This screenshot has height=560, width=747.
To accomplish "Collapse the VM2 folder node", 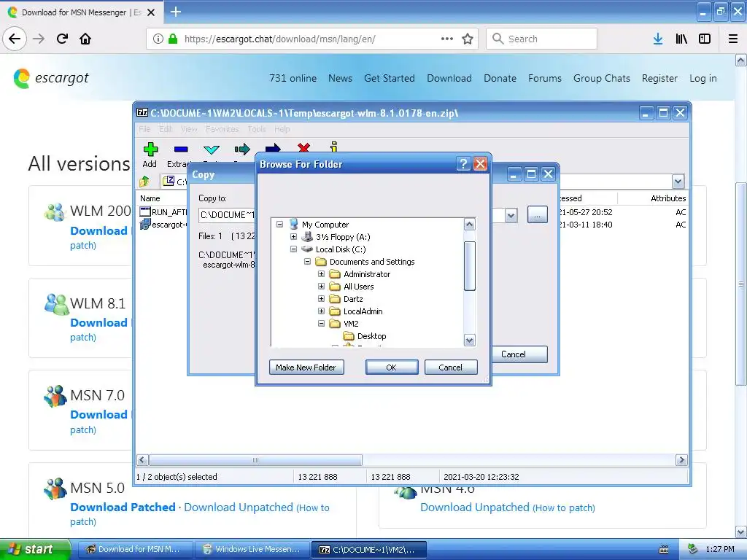I will point(321,323).
